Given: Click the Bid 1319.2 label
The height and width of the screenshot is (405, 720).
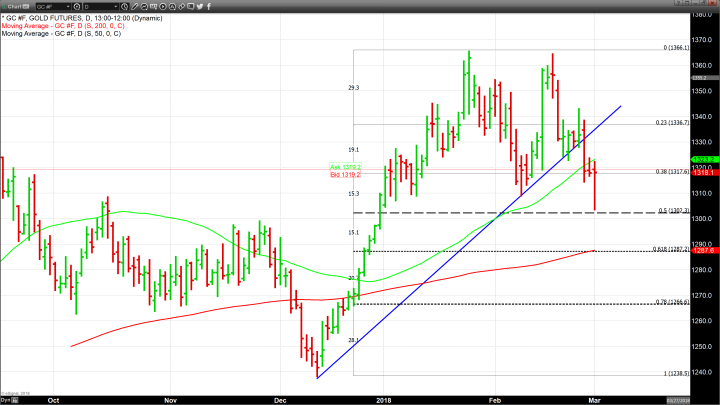Looking at the screenshot, I should tap(345, 174).
